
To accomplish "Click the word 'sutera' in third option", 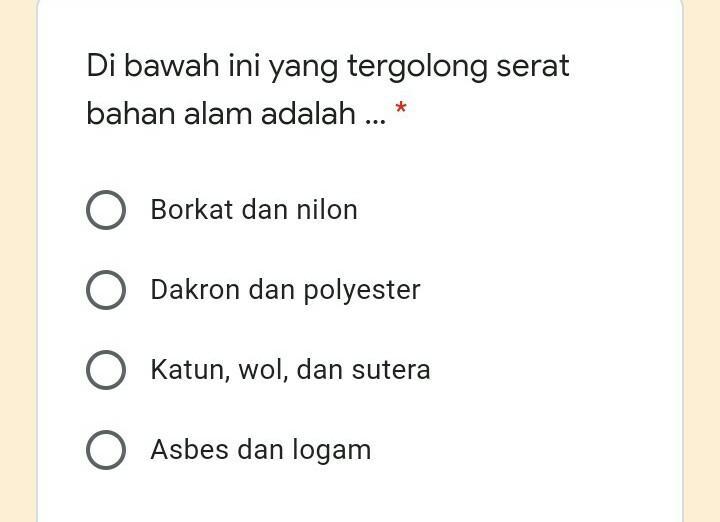I will tap(391, 370).
